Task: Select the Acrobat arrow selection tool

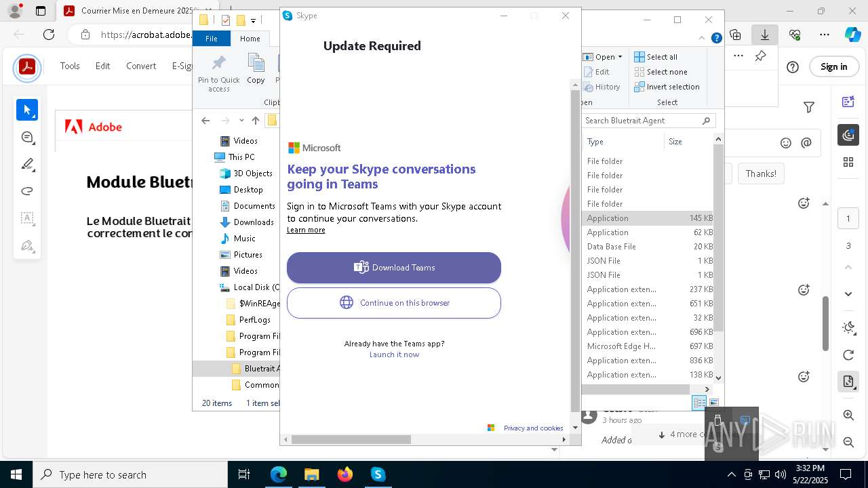Action: (27, 110)
